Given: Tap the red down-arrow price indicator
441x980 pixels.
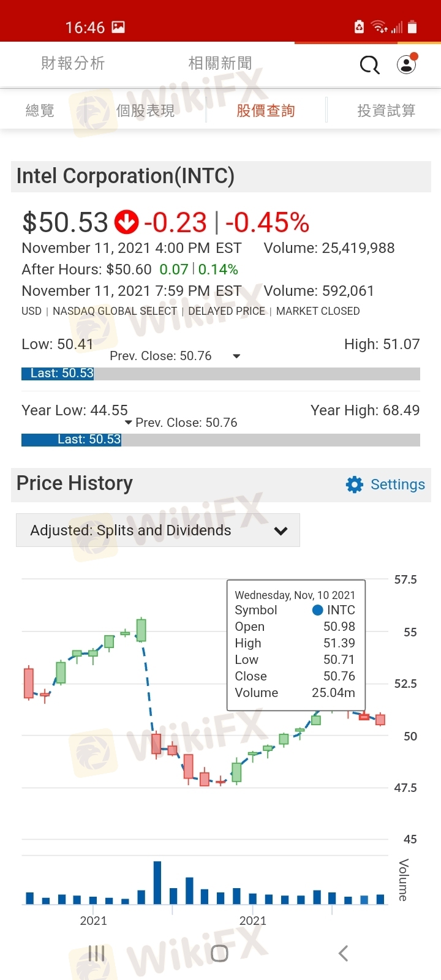Looking at the screenshot, I should (x=127, y=222).
